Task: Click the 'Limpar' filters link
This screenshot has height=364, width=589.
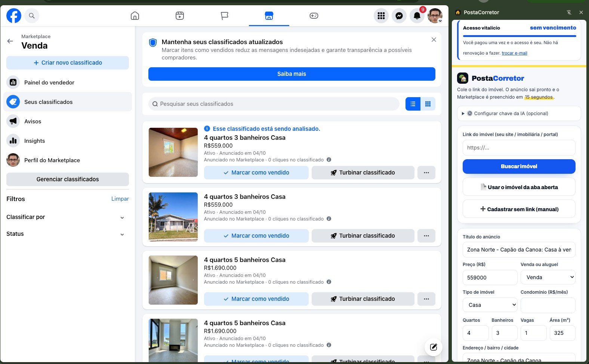Action: pos(120,199)
